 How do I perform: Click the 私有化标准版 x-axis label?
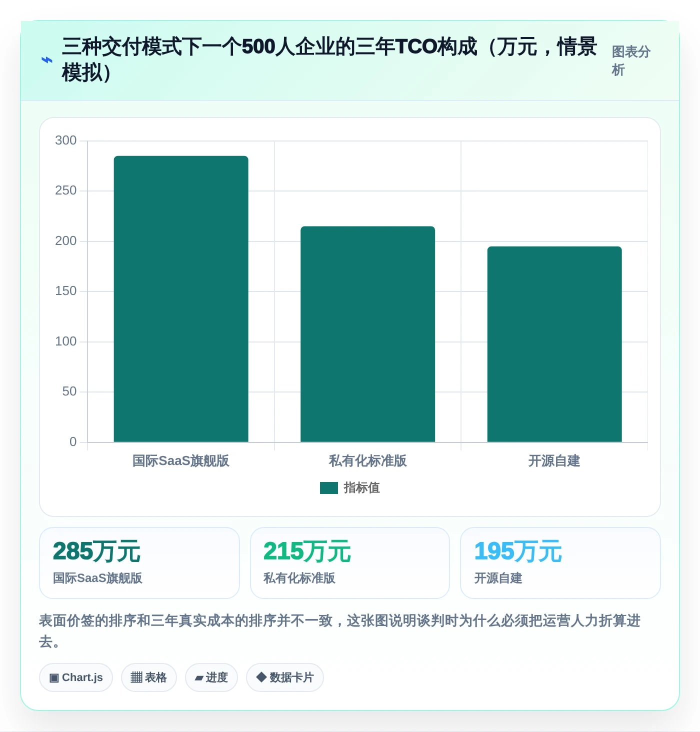(x=367, y=461)
